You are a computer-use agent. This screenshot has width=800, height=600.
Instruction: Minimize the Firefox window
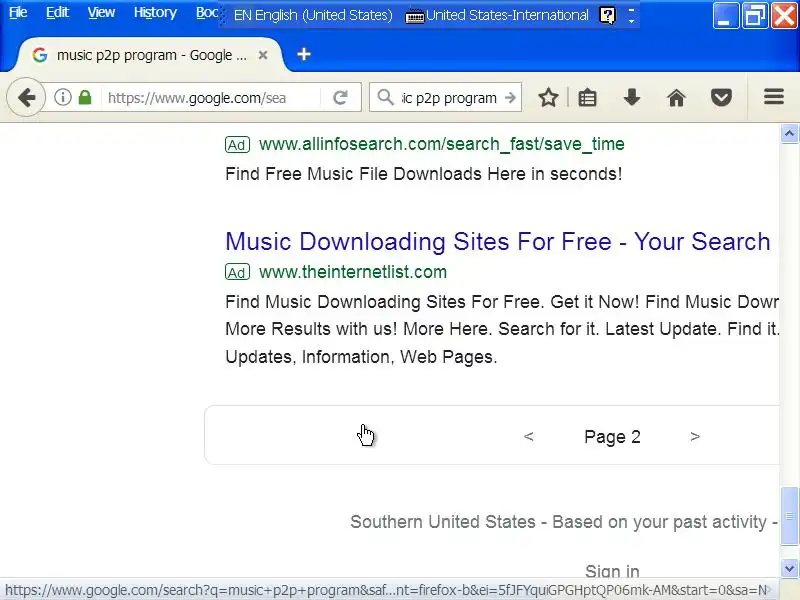[x=726, y=15]
